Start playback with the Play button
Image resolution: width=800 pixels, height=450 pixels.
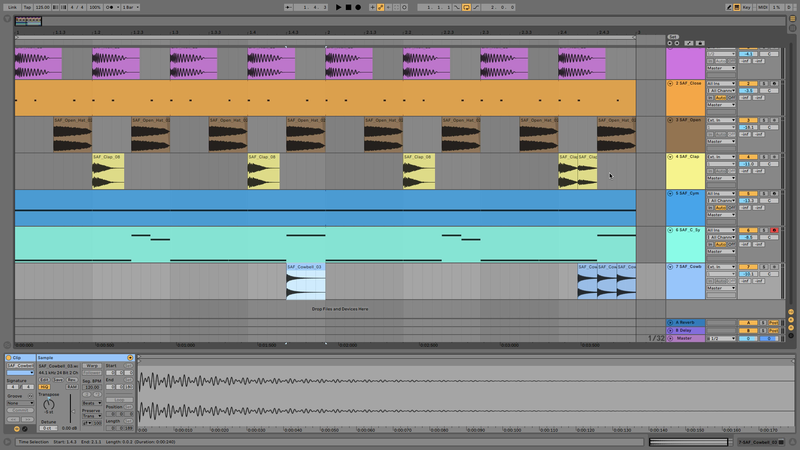(x=338, y=7)
